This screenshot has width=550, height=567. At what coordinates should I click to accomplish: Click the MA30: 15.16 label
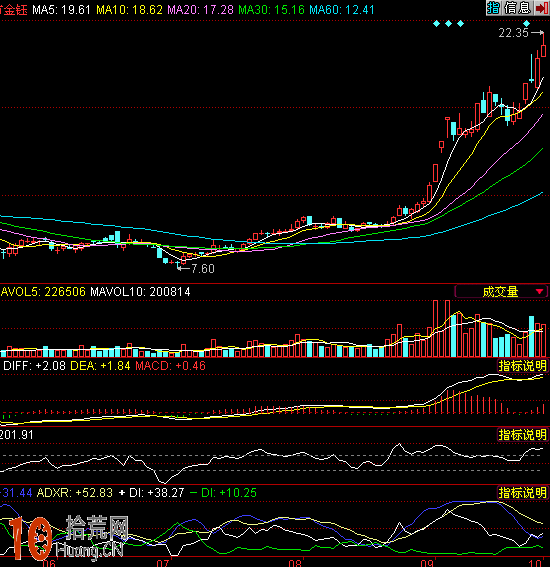pos(272,10)
